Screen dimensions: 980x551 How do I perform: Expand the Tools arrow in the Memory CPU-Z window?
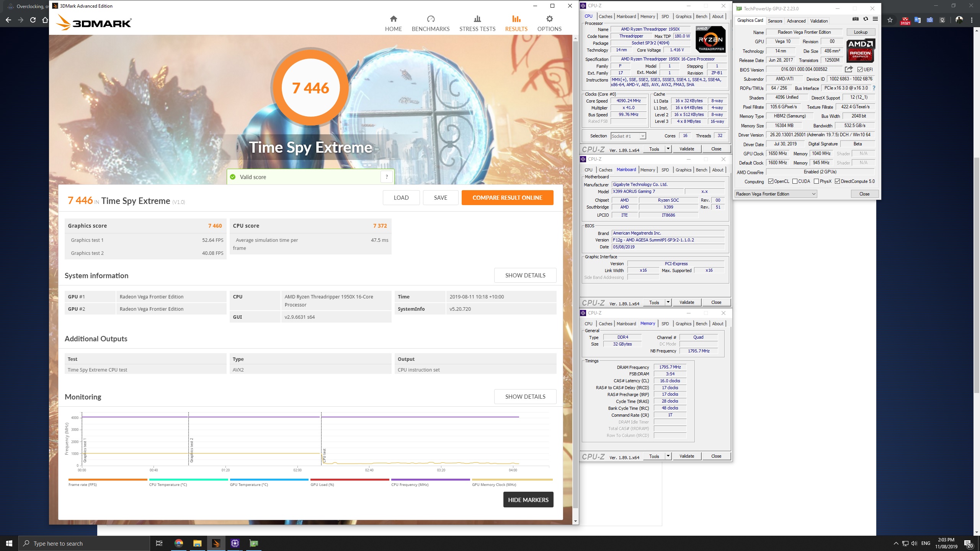[668, 456]
